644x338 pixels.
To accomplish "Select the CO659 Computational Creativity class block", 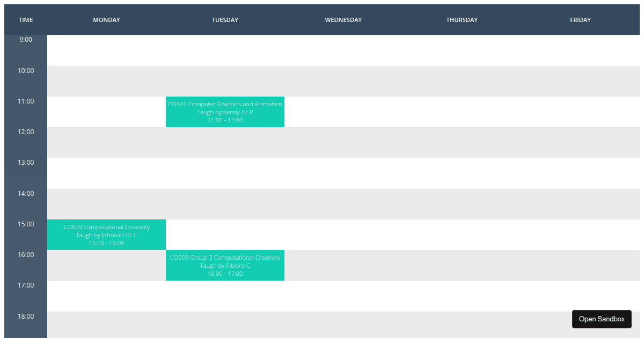I will point(106,234).
